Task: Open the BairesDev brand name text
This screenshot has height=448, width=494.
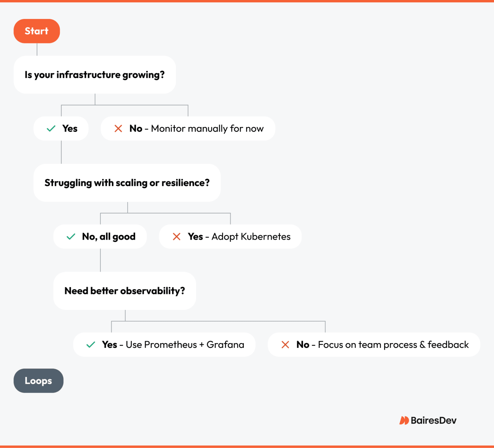Action: (434, 420)
